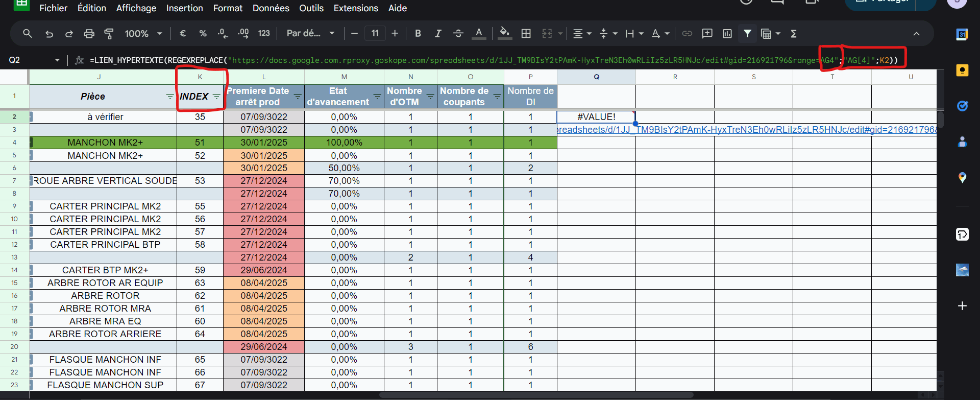Open the zoom 100% dropdown
Screen dimensions: 980x400
click(143, 34)
